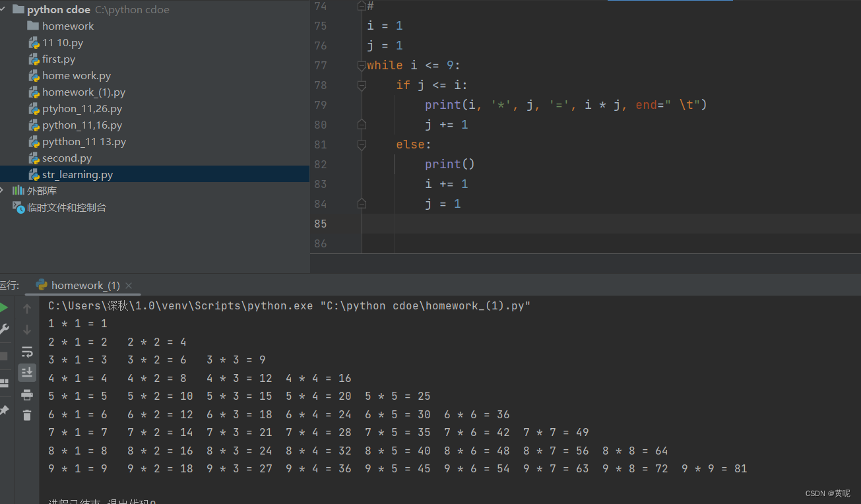Click the Python file icon beside python_11,16.py
Image resolution: width=861 pixels, height=504 pixels.
tap(34, 125)
